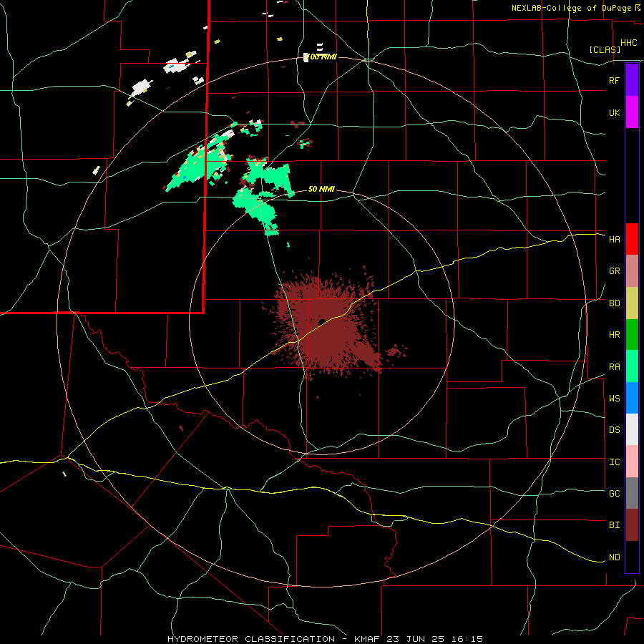Click the RA legend label
Viewport: 644px width, 644px height.
[x=614, y=367]
